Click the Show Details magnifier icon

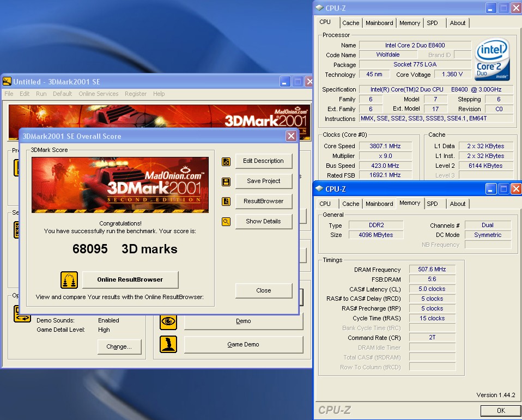(226, 222)
